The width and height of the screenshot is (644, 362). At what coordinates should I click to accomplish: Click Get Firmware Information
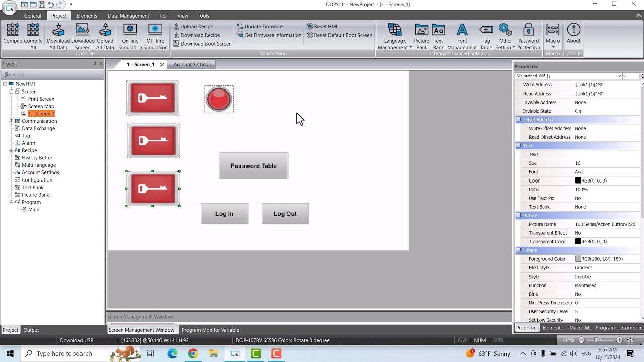269,35
